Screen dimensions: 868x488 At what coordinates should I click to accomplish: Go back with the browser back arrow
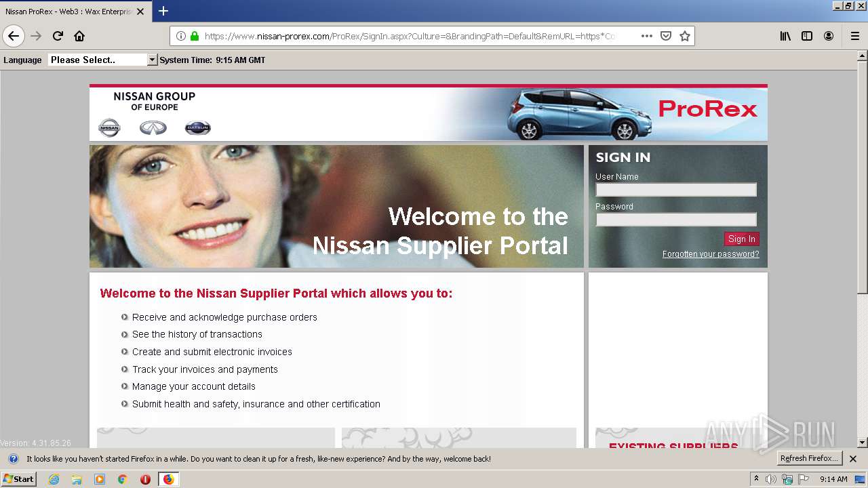click(14, 36)
